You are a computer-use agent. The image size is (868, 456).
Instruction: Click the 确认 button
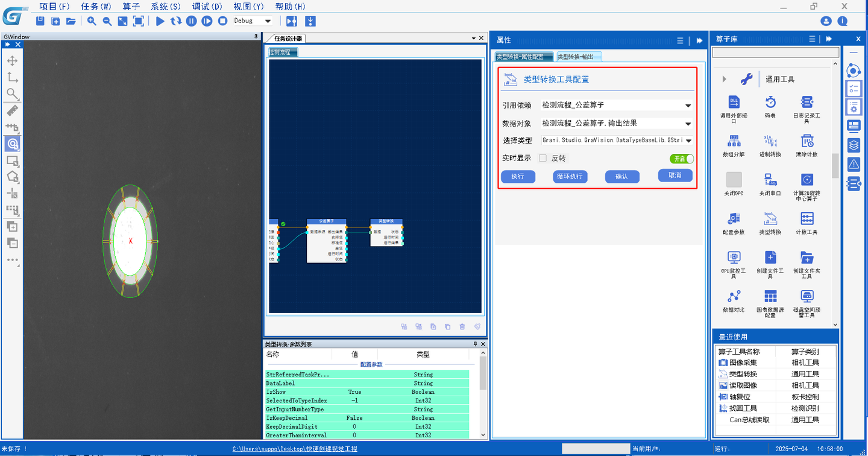click(x=622, y=177)
